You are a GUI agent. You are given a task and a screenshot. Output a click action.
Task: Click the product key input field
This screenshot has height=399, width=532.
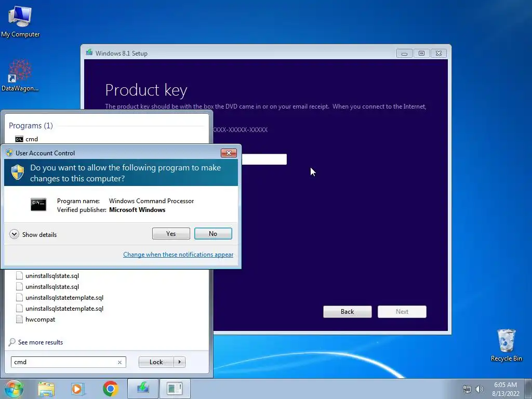click(264, 159)
